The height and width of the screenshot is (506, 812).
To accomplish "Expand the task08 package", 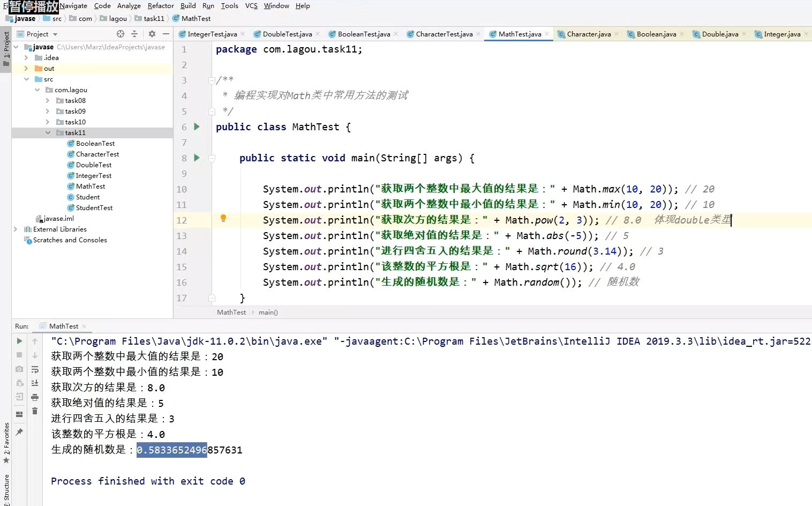I will [48, 100].
